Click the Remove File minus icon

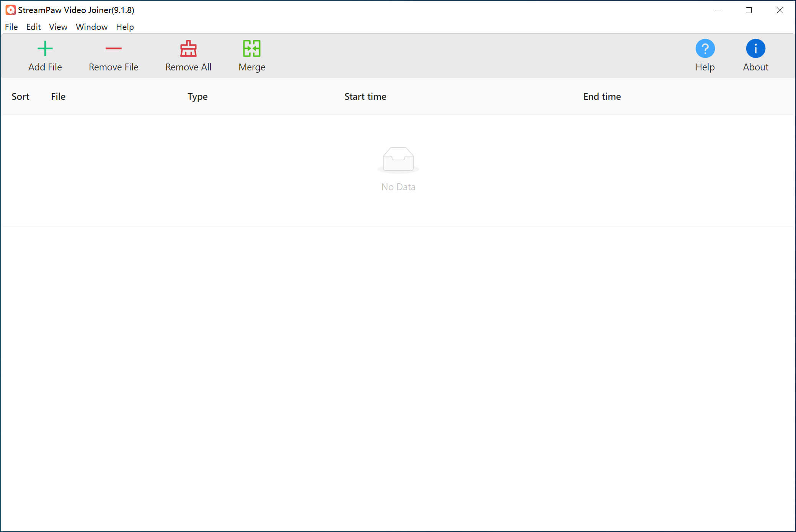coord(113,48)
